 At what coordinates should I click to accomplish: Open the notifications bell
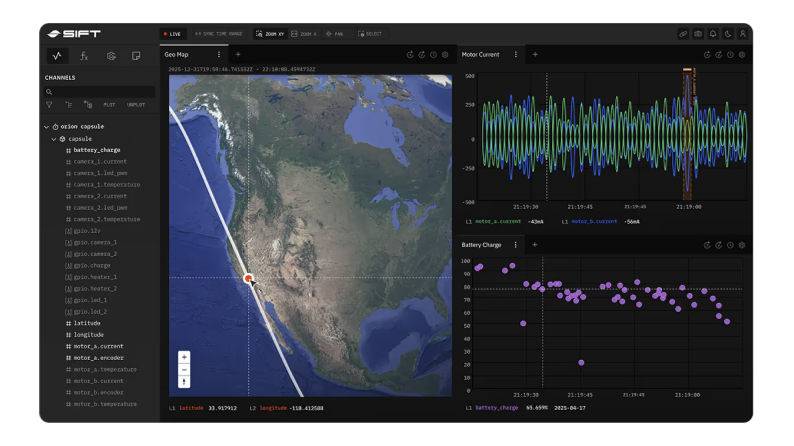point(713,34)
